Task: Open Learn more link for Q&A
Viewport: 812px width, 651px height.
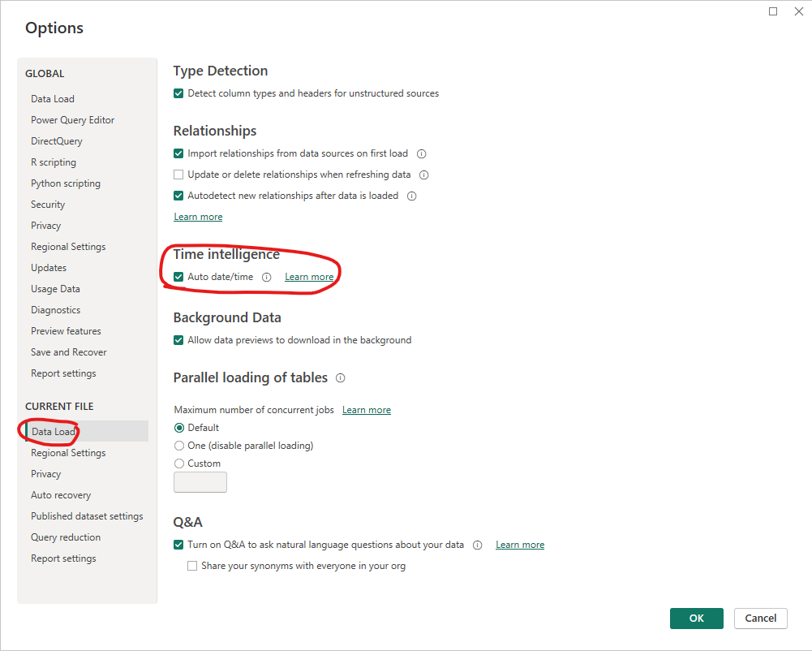Action: click(x=520, y=545)
